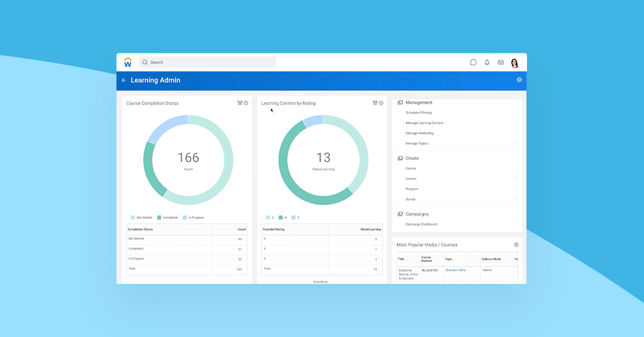Click the filter icon on Learning Content by Rating
Screen dimensions: 644x337
tap(375, 103)
